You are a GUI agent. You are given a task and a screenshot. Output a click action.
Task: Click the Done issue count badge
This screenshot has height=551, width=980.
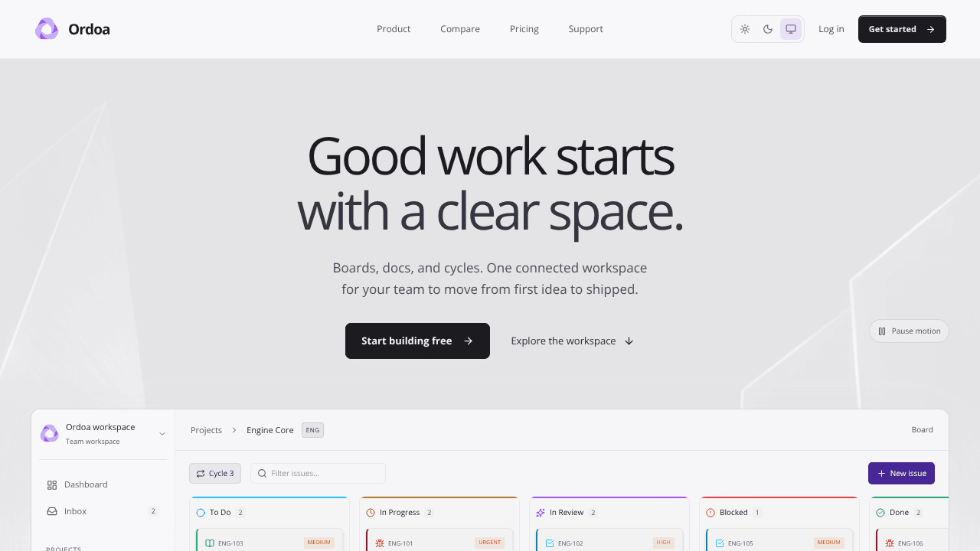point(919,513)
